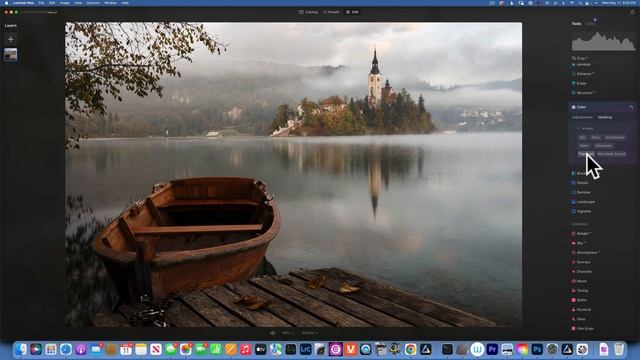Open Photoshop from the Dock
The width and height of the screenshot is (640, 360).
pyautogui.click(x=537, y=349)
